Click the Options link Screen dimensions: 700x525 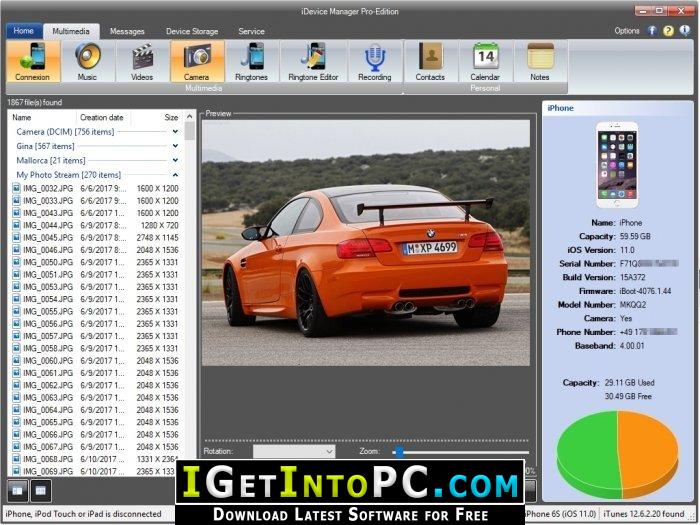tap(627, 31)
